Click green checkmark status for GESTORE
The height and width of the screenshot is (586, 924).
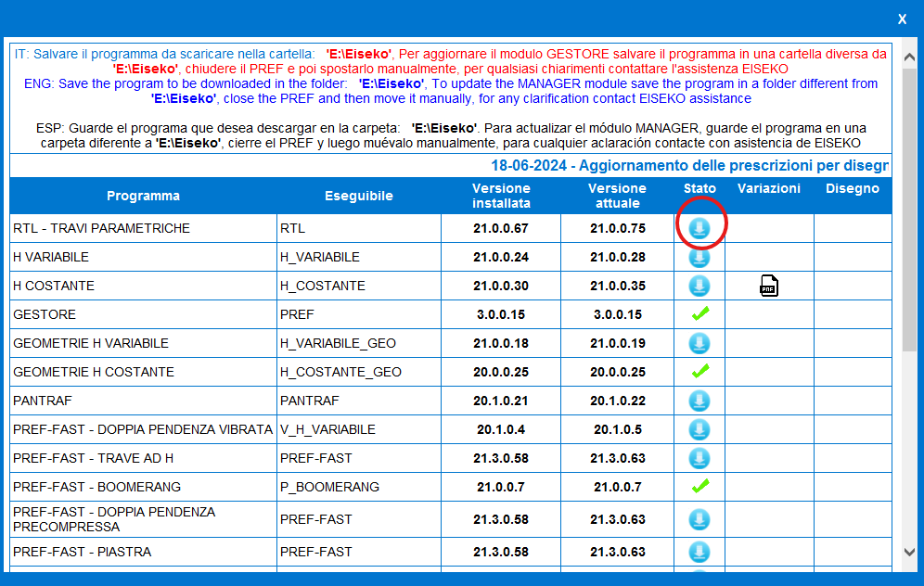point(699,314)
